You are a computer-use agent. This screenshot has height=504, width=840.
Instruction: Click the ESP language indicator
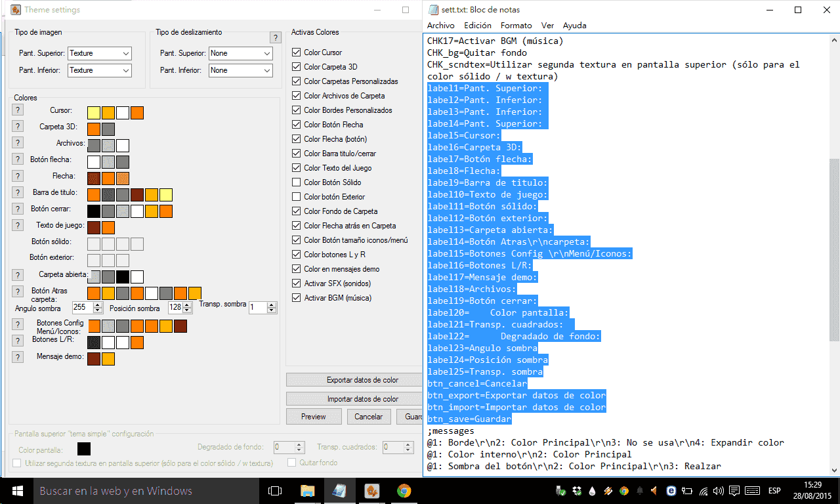pyautogui.click(x=774, y=491)
